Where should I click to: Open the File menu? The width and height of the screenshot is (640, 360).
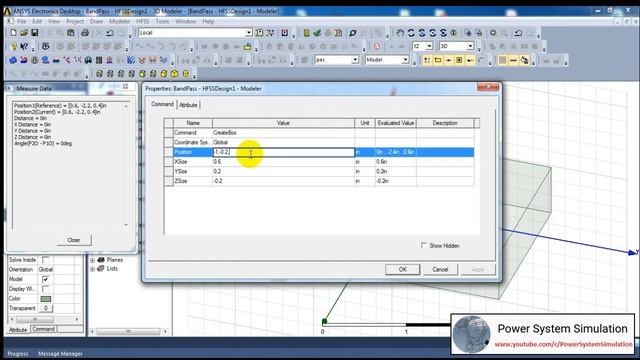click(22, 21)
